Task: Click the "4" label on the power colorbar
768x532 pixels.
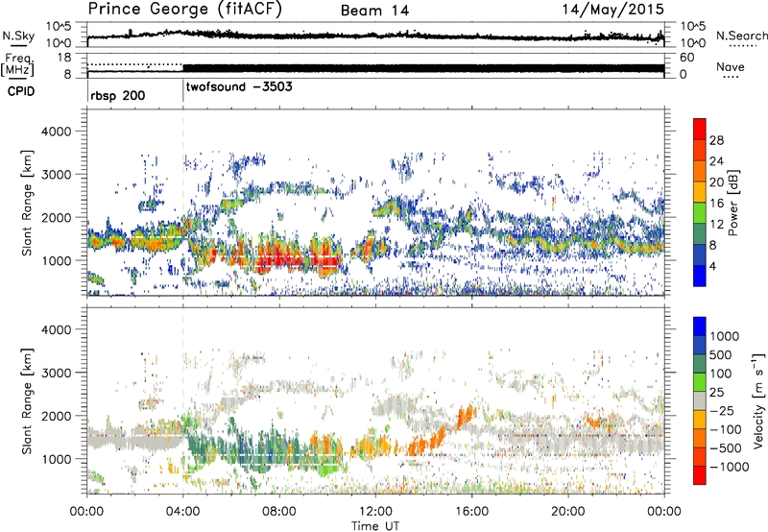Action: (x=712, y=266)
